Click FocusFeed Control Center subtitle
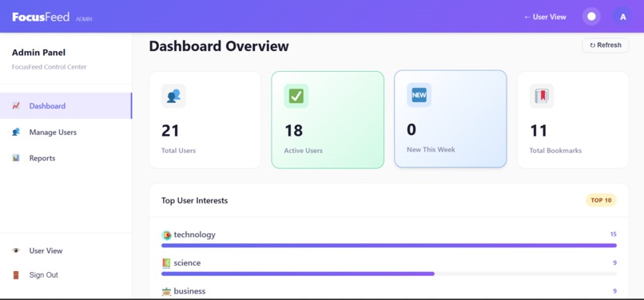644x300 pixels. tap(49, 67)
